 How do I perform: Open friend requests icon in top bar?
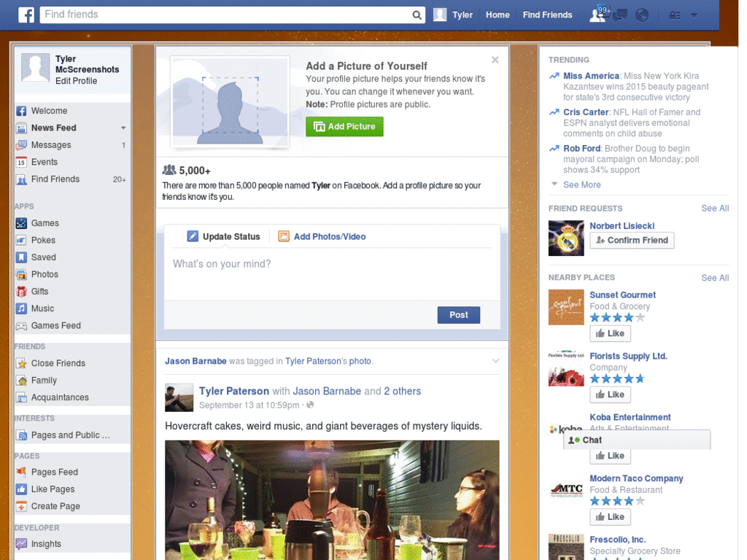[x=597, y=15]
